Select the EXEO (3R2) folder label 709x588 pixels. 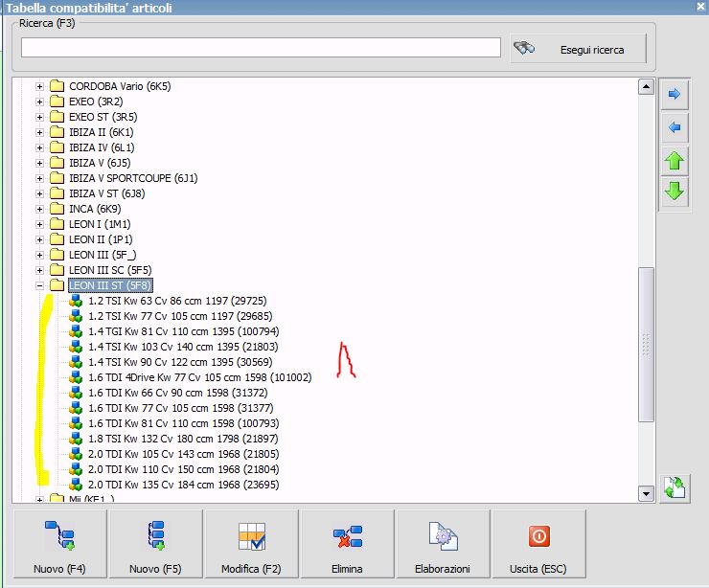(x=96, y=102)
